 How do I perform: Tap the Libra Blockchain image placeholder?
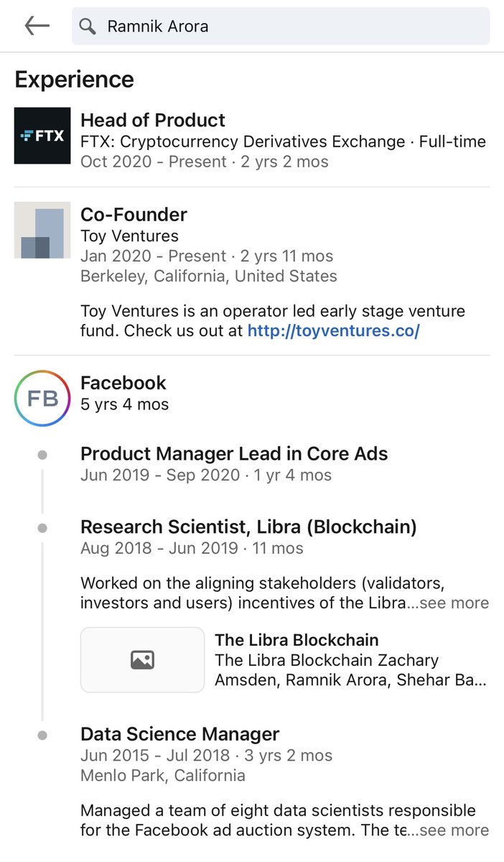pyautogui.click(x=142, y=659)
